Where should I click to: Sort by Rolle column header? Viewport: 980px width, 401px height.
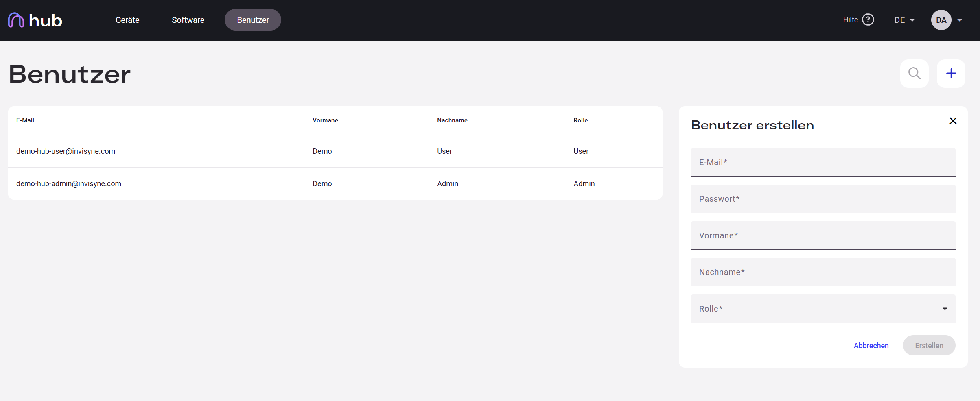coord(581,120)
